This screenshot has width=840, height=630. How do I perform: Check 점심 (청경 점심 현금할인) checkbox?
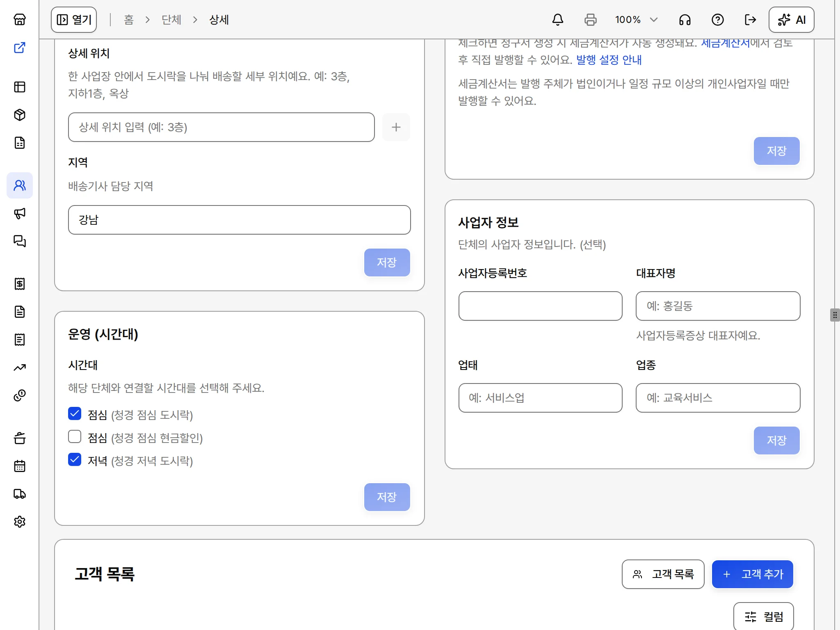pos(75,436)
